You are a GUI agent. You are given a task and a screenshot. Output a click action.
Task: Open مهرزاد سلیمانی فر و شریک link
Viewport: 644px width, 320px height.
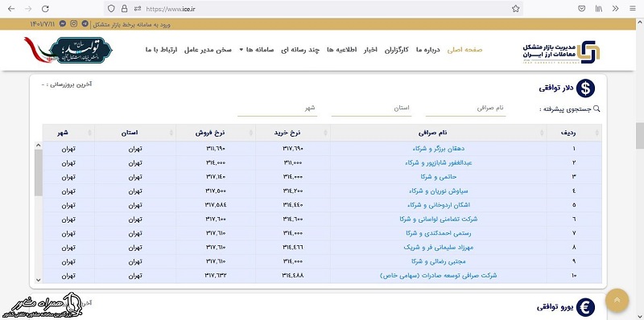coord(438,247)
